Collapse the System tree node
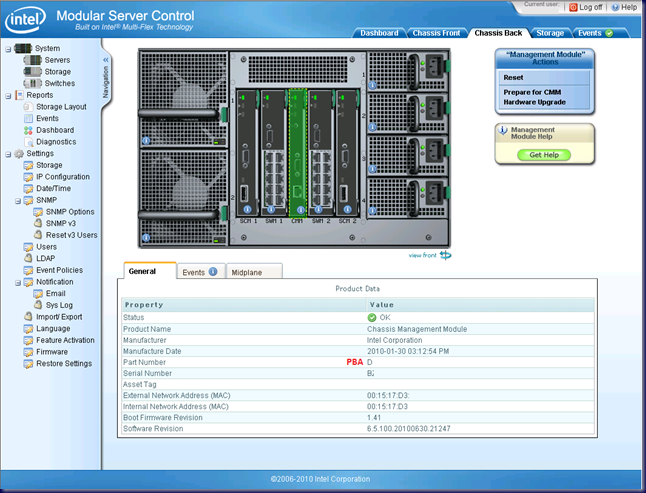 click(x=8, y=48)
